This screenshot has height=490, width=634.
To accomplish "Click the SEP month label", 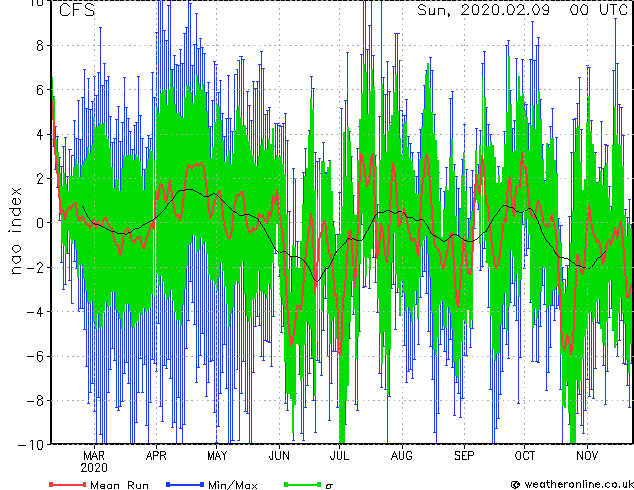I will click(464, 456).
